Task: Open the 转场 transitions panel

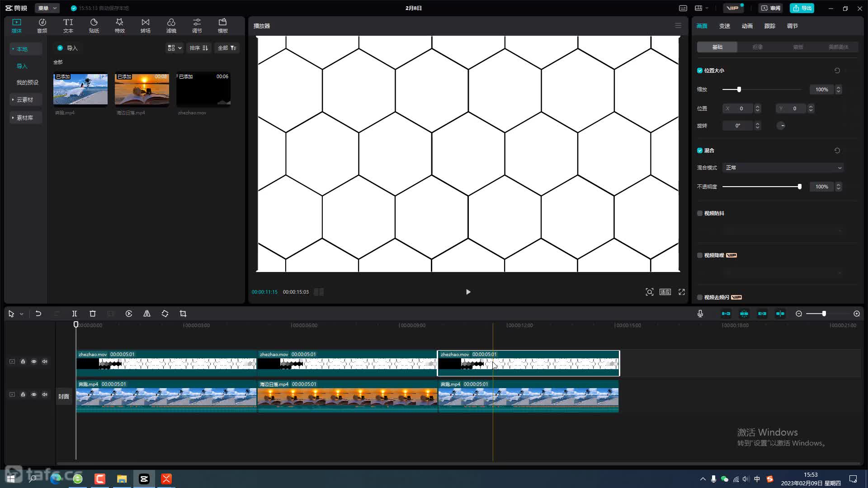Action: tap(145, 26)
